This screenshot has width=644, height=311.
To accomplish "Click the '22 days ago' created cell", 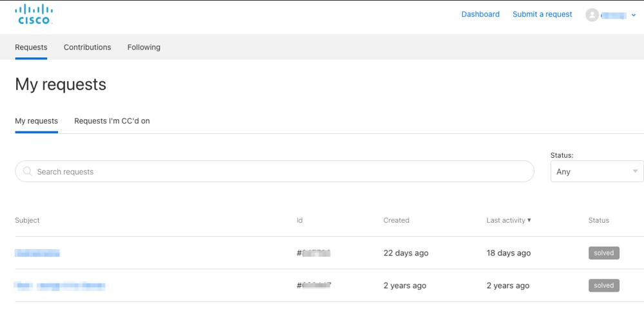I will coord(406,253).
